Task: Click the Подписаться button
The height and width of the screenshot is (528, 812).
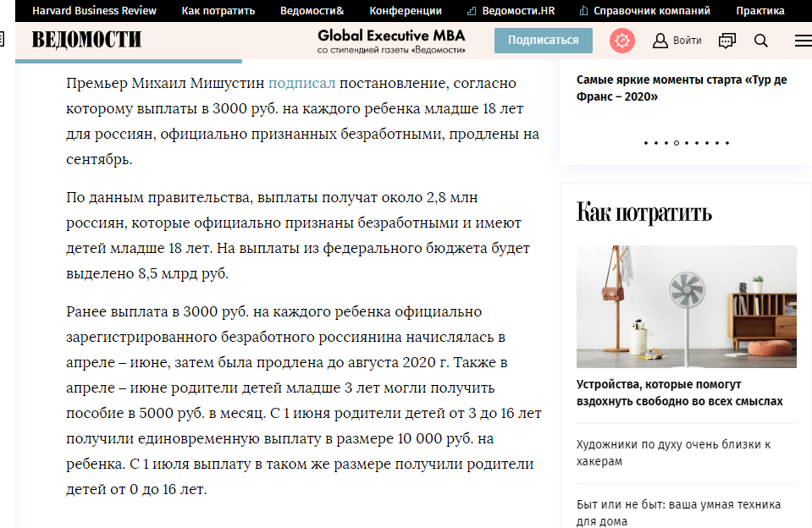Action: [543, 40]
